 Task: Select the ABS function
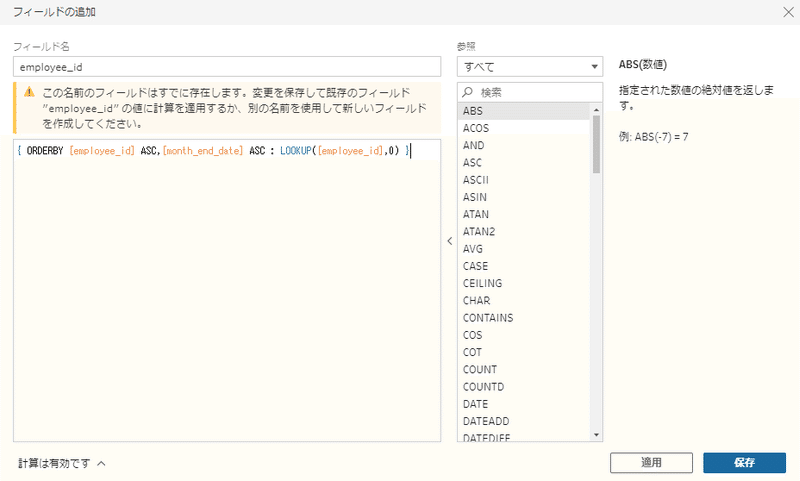(x=523, y=111)
